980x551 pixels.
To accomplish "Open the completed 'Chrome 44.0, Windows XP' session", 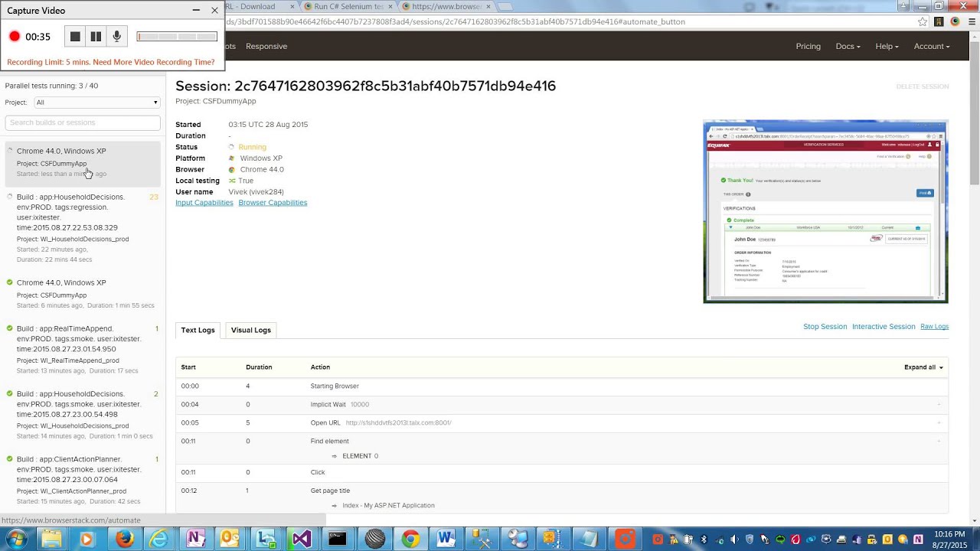I will pos(83,293).
